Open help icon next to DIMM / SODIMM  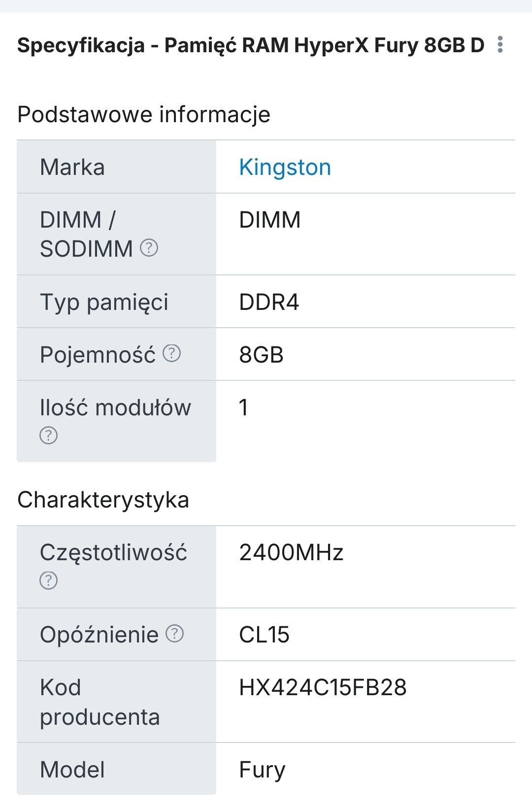pos(149,247)
